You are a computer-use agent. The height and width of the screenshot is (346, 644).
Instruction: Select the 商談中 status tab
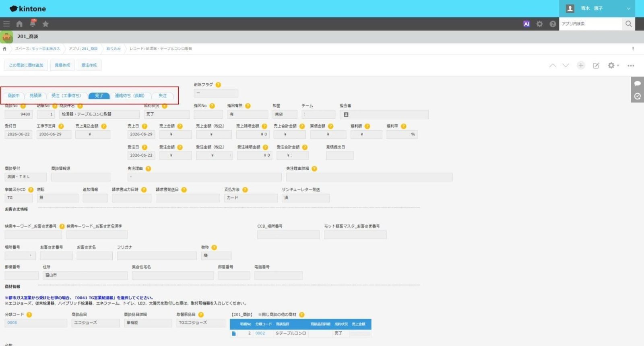[x=14, y=96]
